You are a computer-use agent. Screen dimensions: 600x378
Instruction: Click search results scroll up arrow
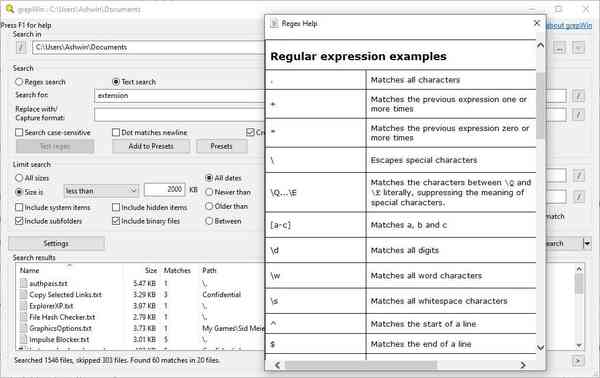coord(579,269)
